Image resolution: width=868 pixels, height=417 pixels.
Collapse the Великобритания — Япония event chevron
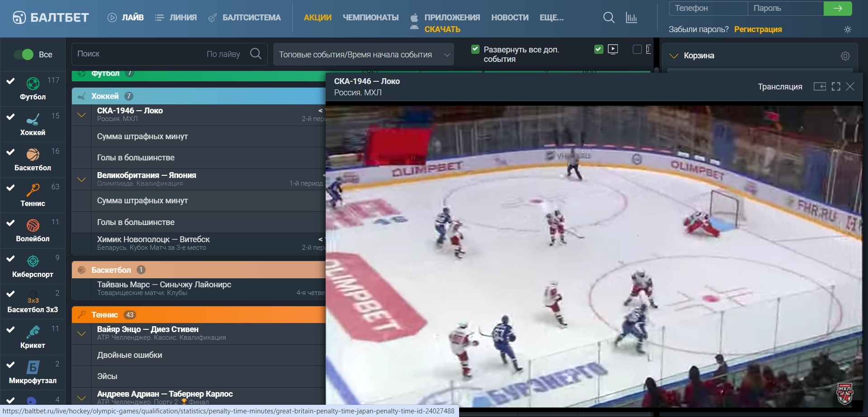pos(81,179)
